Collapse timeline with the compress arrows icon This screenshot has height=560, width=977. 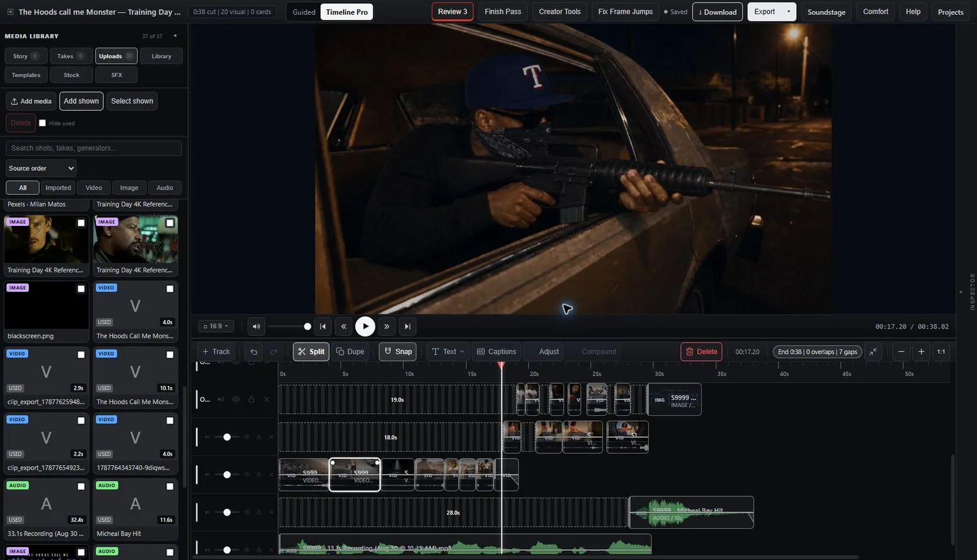(873, 352)
